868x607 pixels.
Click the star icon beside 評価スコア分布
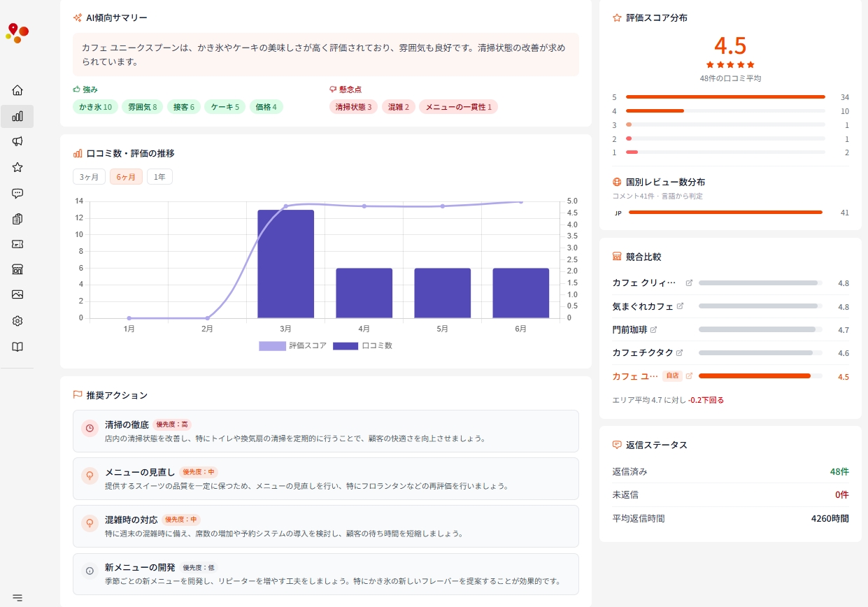click(x=617, y=17)
